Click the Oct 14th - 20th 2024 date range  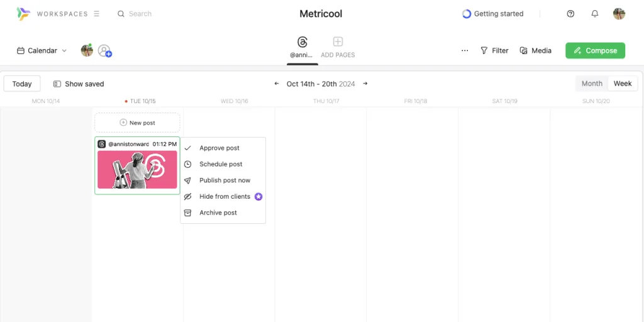[x=321, y=84]
